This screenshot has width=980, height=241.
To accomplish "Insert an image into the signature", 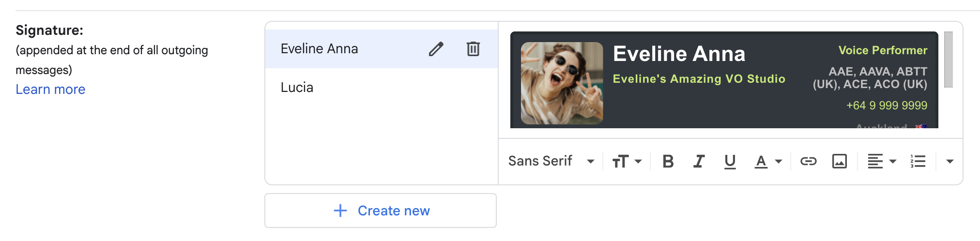I will [839, 161].
